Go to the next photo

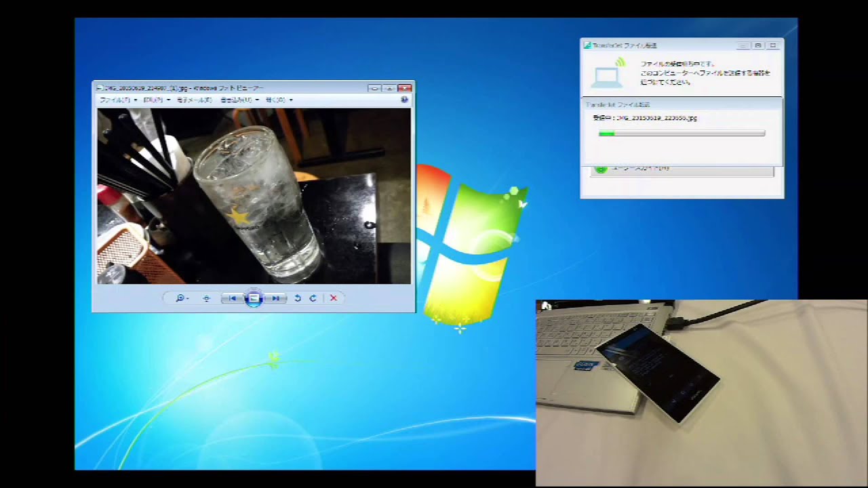coord(275,298)
